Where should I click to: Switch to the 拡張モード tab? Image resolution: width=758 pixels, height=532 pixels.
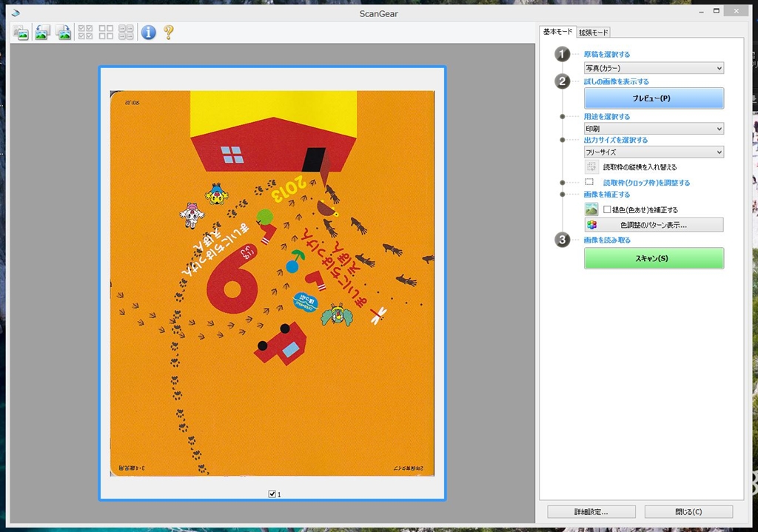tap(594, 32)
